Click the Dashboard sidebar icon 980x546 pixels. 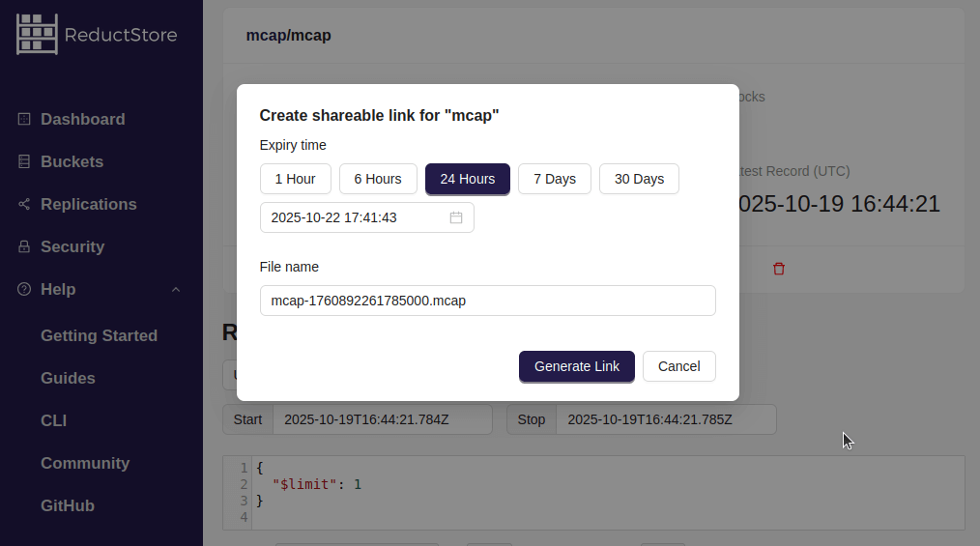tap(24, 119)
